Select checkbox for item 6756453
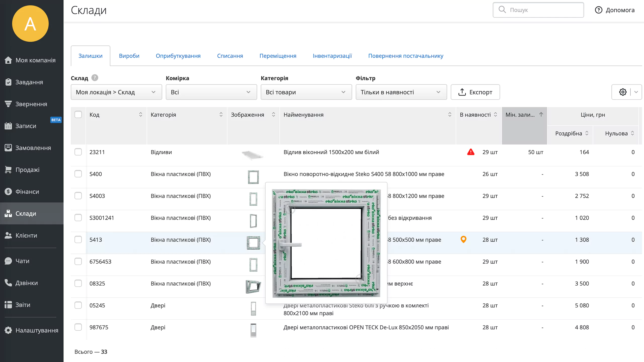This screenshot has width=644, height=362. pyautogui.click(x=78, y=261)
